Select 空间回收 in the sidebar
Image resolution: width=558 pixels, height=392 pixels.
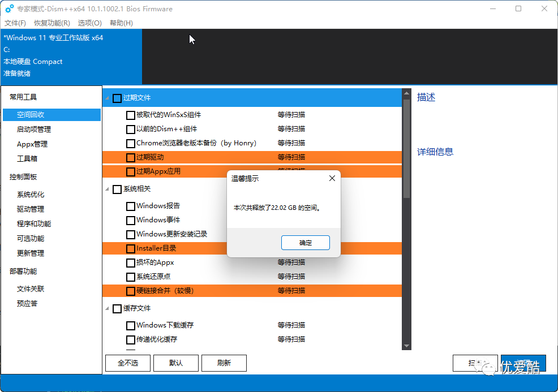click(51, 114)
